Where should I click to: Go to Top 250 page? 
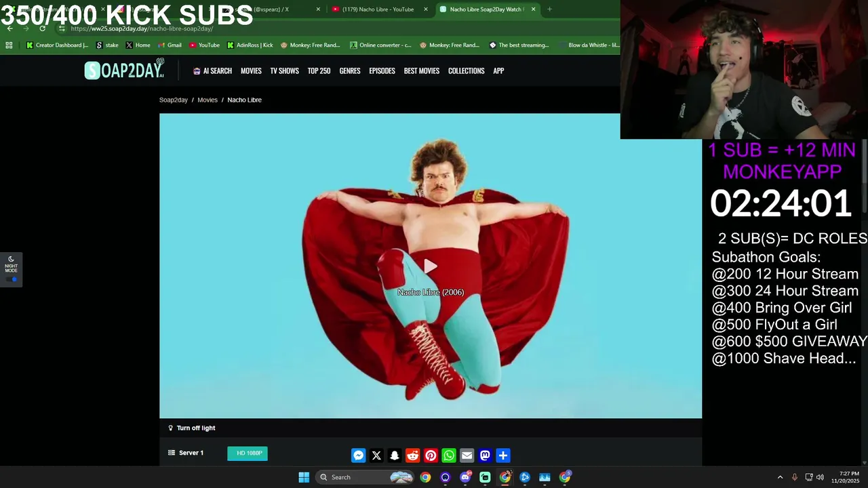(x=319, y=70)
